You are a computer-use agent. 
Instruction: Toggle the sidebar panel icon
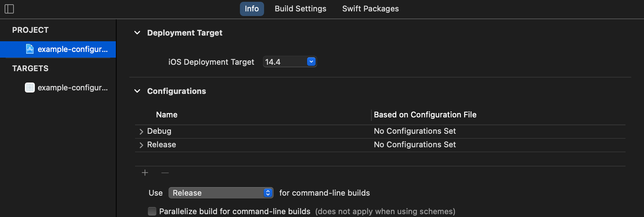9,9
